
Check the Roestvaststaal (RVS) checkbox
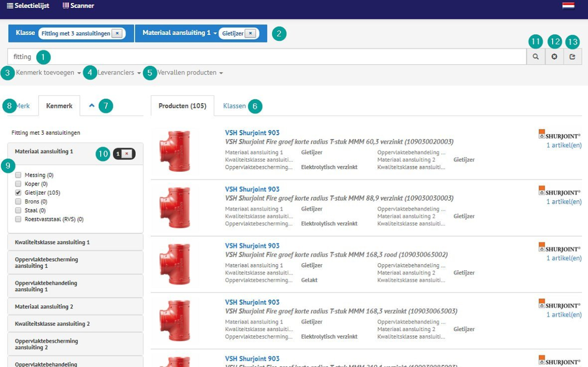click(18, 219)
